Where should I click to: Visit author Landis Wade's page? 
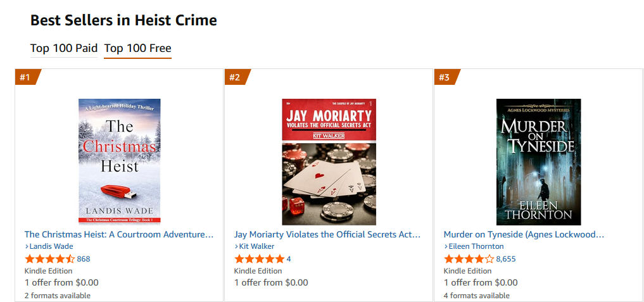(x=51, y=246)
